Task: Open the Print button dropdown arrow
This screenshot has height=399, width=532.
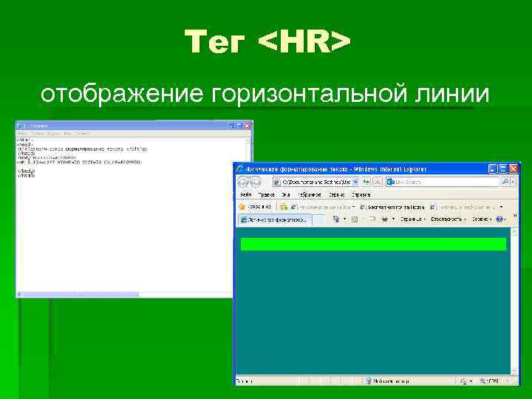Action: (393, 219)
